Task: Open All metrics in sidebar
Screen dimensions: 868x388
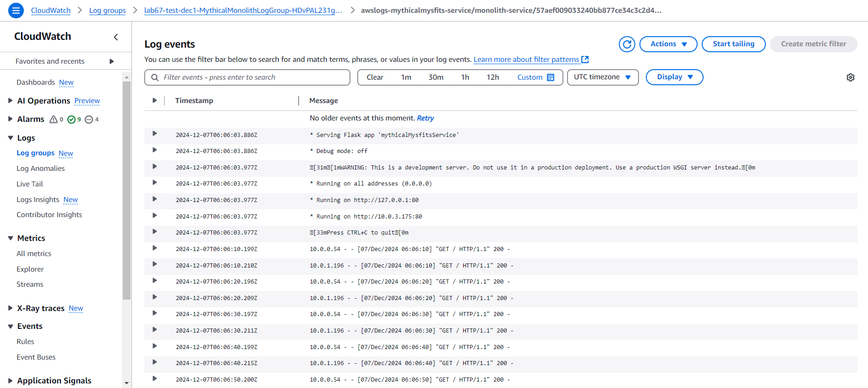Action: [34, 254]
